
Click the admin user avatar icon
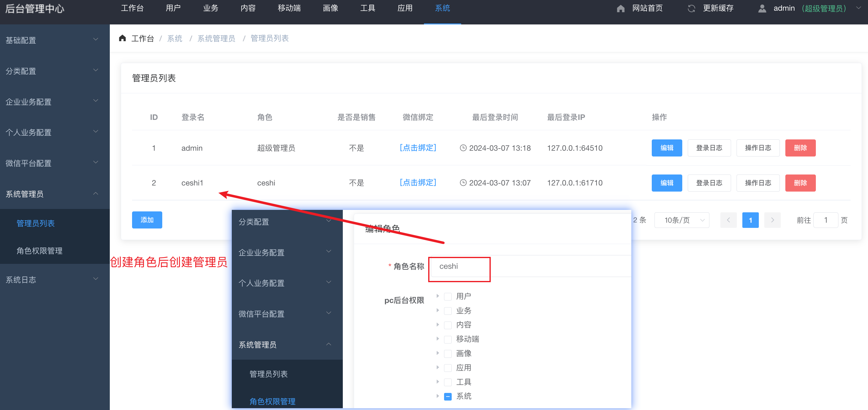pos(762,9)
